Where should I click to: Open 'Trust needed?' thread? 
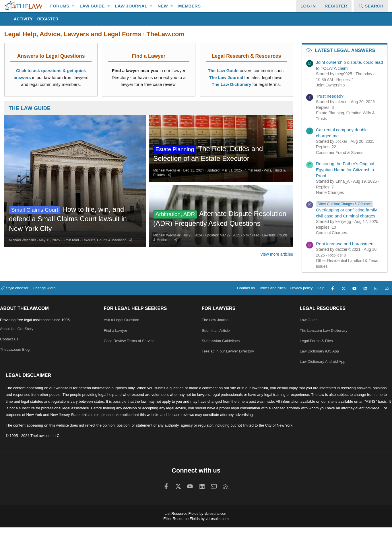coord(329,96)
